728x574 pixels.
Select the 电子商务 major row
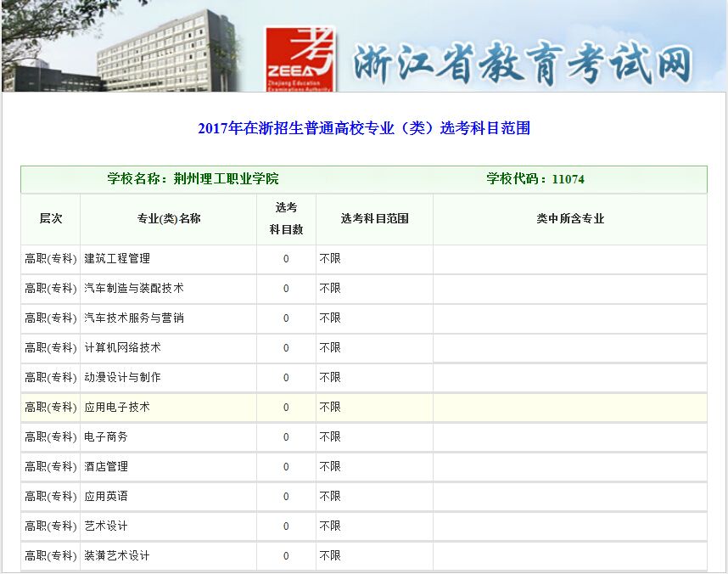(x=106, y=436)
